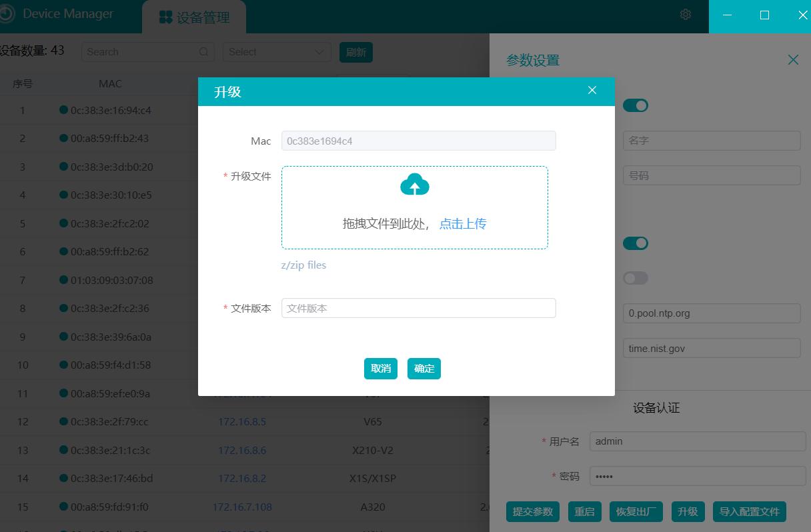
Task: Close the 升级 upgrade dialog
Action: click(592, 90)
